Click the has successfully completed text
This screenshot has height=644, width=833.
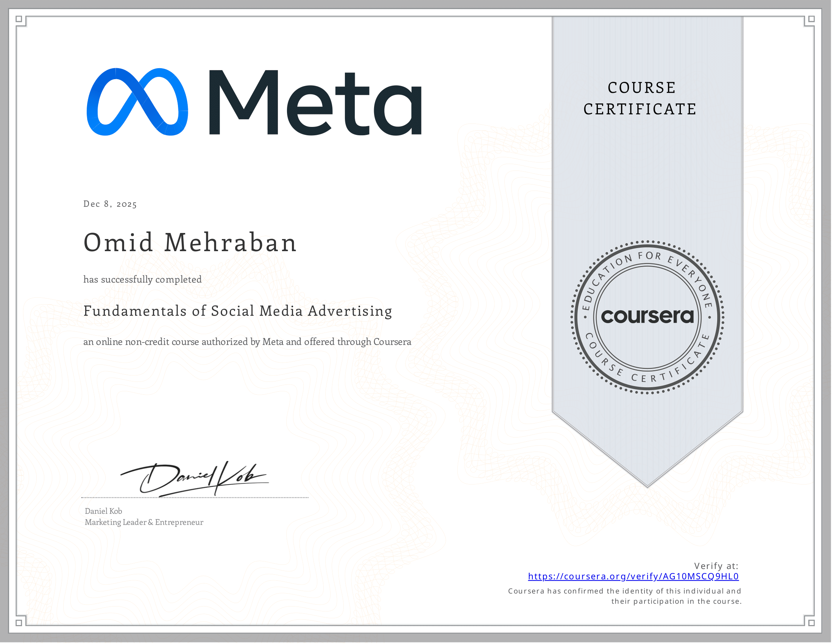coord(142,279)
